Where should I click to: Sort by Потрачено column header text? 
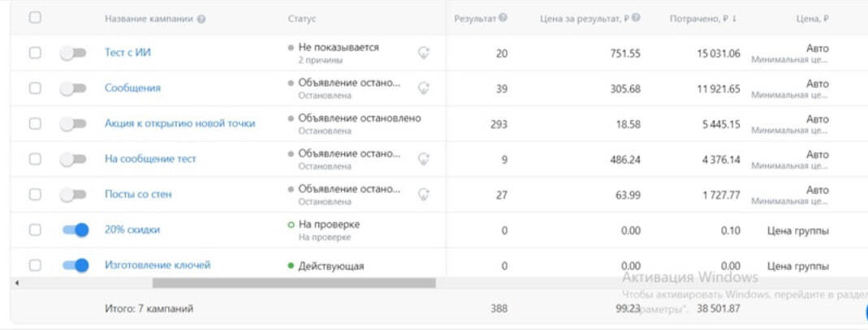click(x=699, y=19)
